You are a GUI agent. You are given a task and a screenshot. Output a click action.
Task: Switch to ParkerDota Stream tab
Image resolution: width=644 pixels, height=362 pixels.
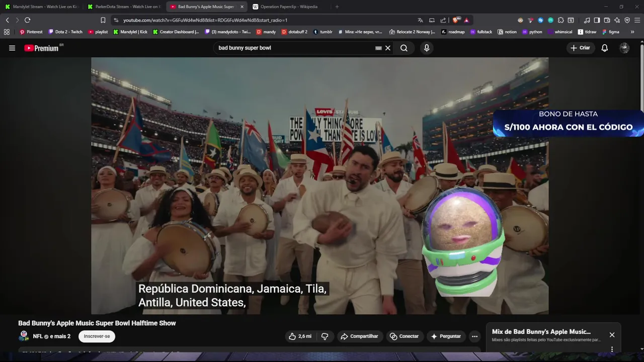[123, 7]
